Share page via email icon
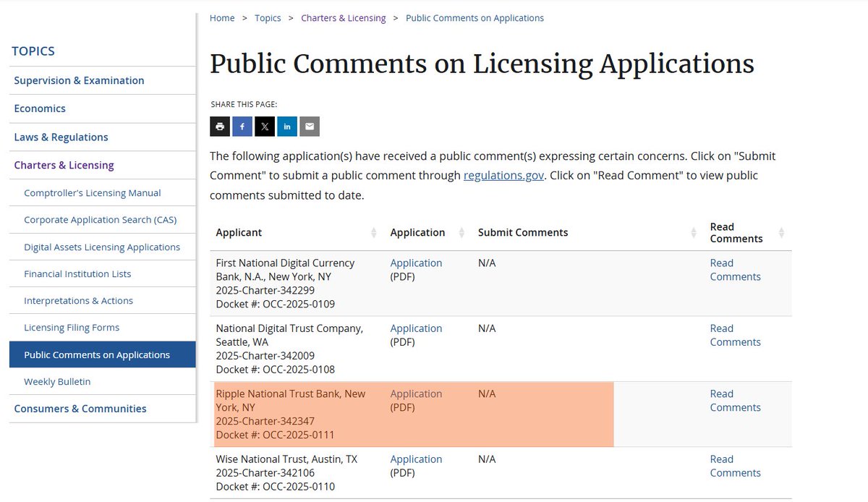 (x=310, y=127)
